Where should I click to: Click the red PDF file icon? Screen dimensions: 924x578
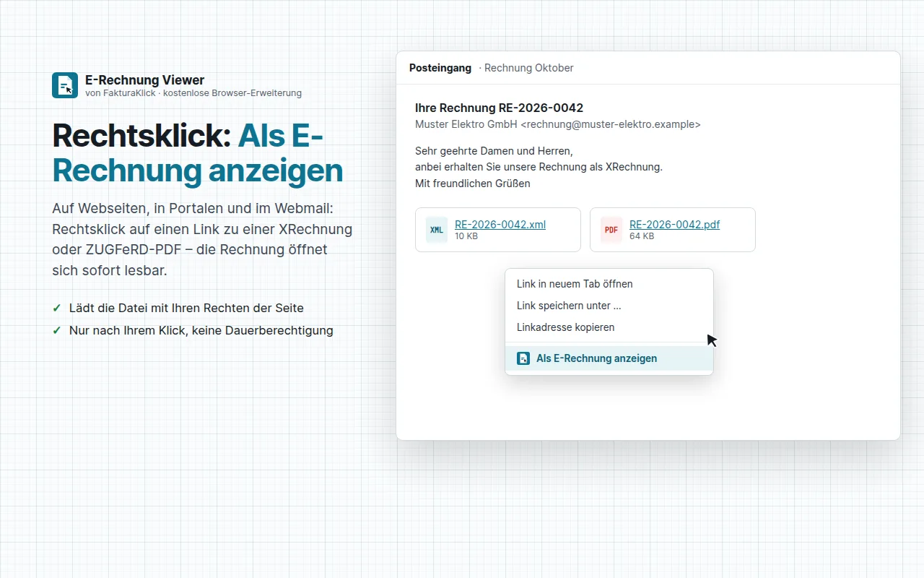tap(611, 230)
